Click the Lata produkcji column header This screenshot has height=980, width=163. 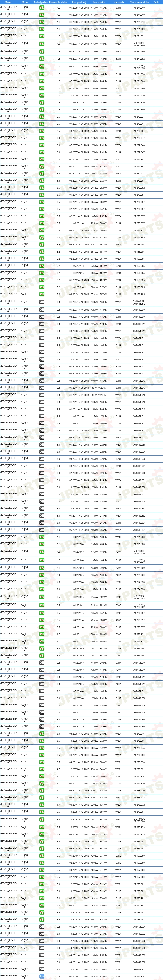pos(79,2)
